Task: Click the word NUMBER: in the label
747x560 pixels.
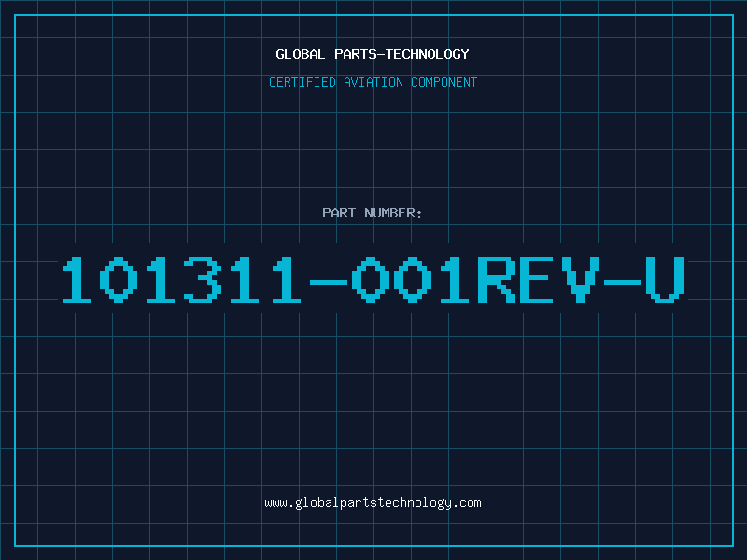Action: [393, 213]
